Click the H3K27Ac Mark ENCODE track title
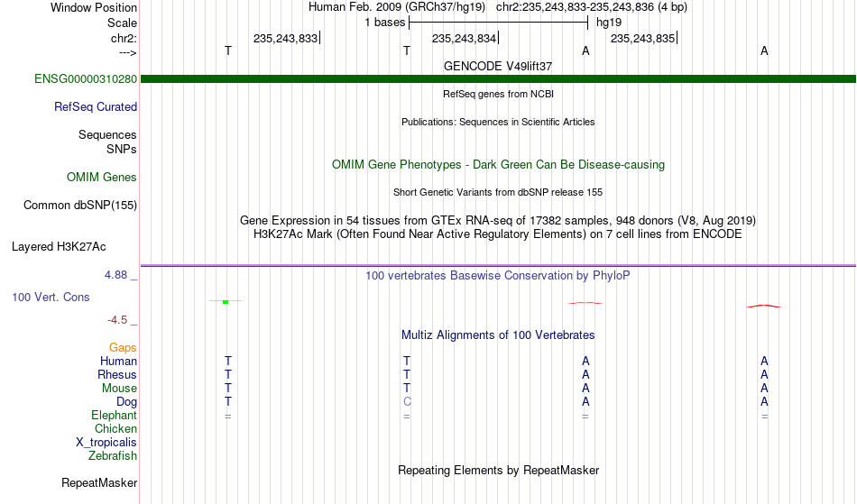 click(x=498, y=234)
